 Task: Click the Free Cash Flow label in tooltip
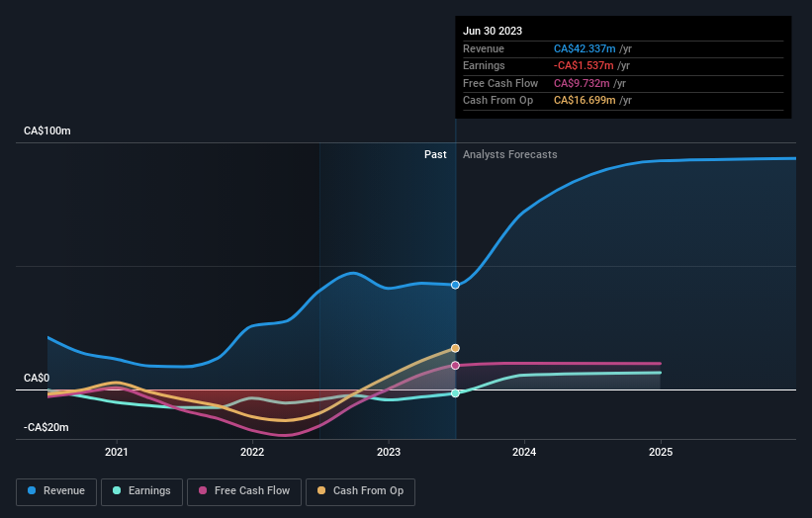500,83
